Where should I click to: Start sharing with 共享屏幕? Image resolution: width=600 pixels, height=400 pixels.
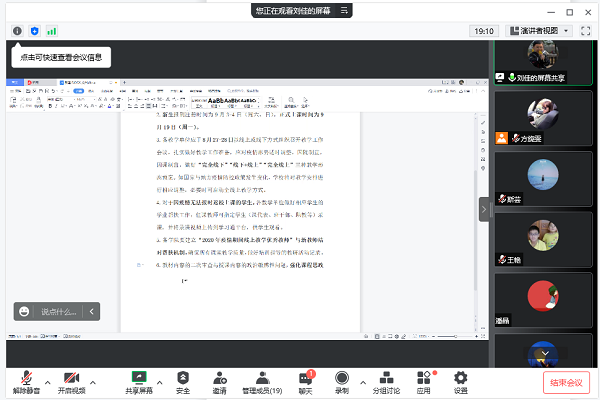coord(139,382)
